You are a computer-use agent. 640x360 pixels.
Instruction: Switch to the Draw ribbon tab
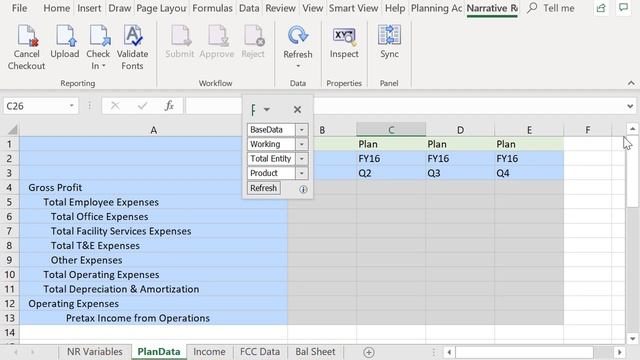(x=120, y=8)
